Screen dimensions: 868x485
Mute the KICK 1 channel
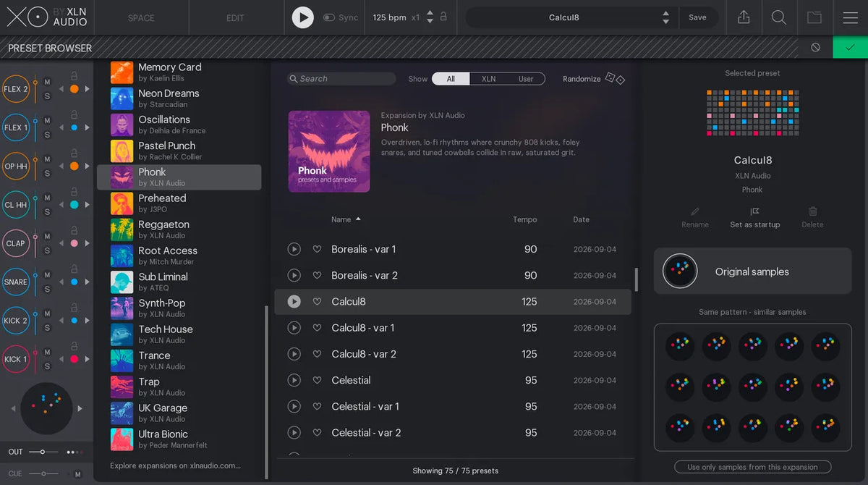click(47, 353)
